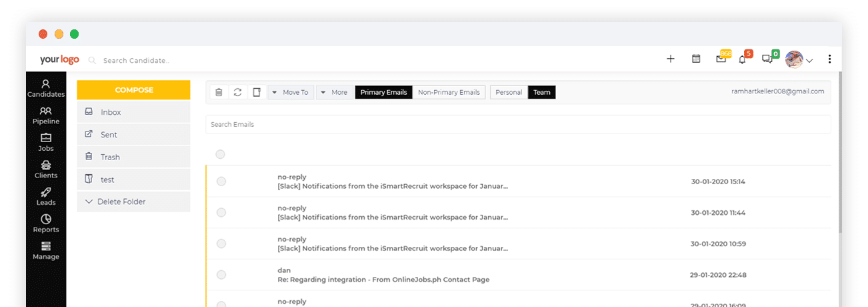
Task: Open mail icon with 868 badge
Action: pos(723,57)
